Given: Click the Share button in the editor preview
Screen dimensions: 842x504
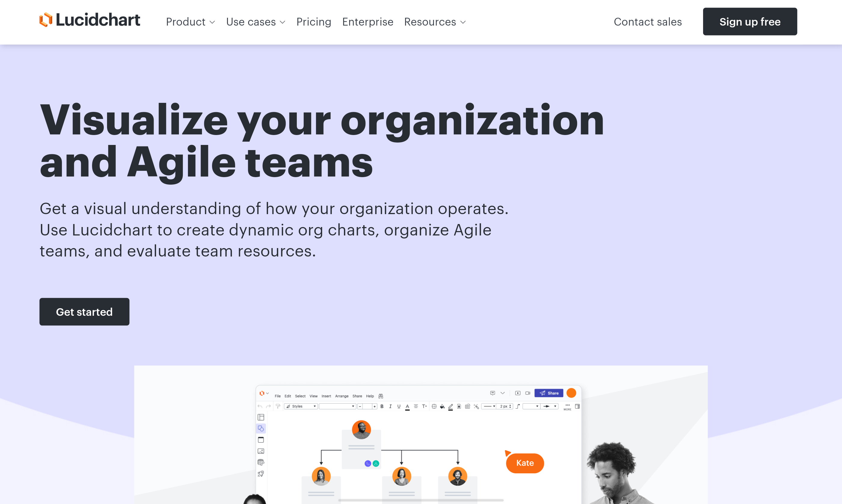Looking at the screenshot, I should 549,393.
